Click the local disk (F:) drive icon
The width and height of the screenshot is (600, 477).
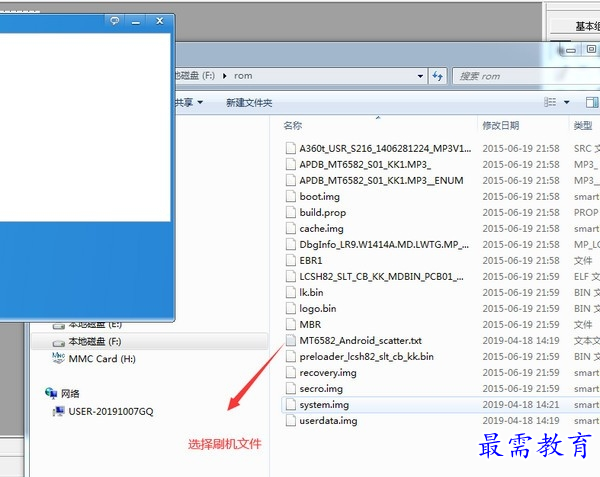coord(59,342)
